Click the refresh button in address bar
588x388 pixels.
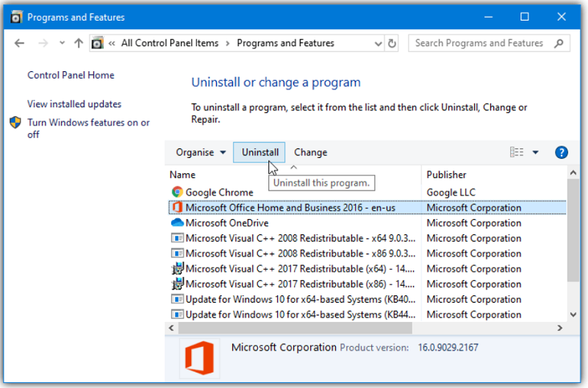coord(392,43)
